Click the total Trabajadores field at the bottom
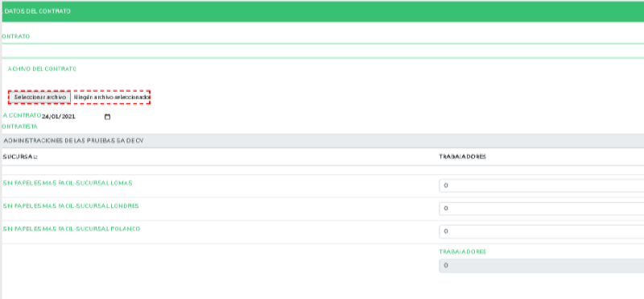This screenshot has height=299, width=644. coord(541,266)
